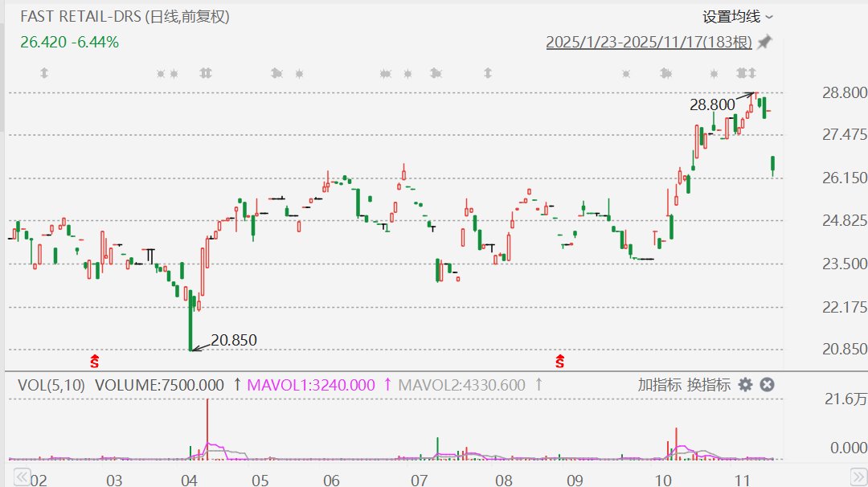868x487 pixels.
Task: Click the VOLUME:7500.000 value
Action: pos(159,385)
